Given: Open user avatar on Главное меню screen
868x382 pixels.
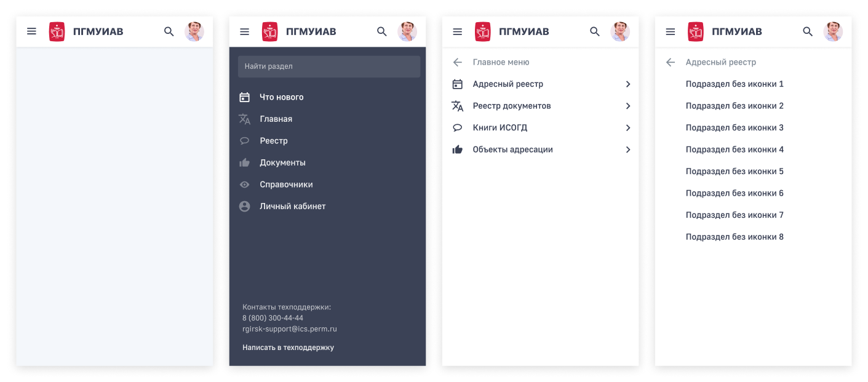Looking at the screenshot, I should (x=620, y=31).
